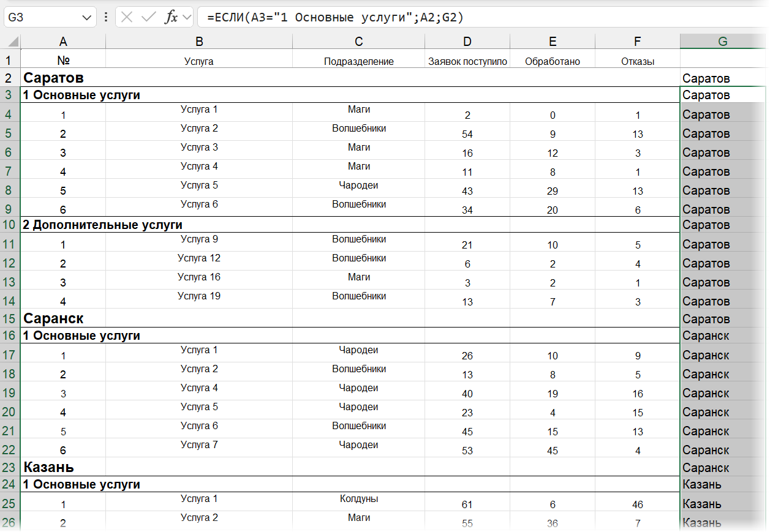Select the 'Услуга 19' cell
Image resolution: width=770 pixels, height=532 pixels.
(x=199, y=296)
